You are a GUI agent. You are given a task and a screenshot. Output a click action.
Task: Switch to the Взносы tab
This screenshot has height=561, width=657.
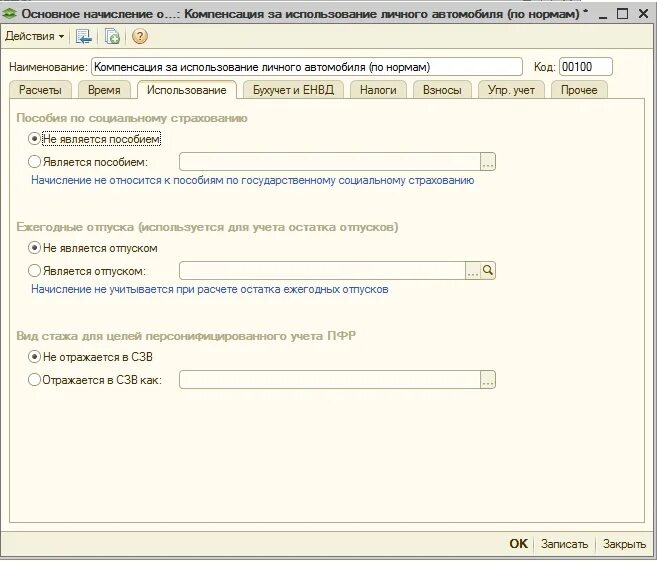click(442, 90)
